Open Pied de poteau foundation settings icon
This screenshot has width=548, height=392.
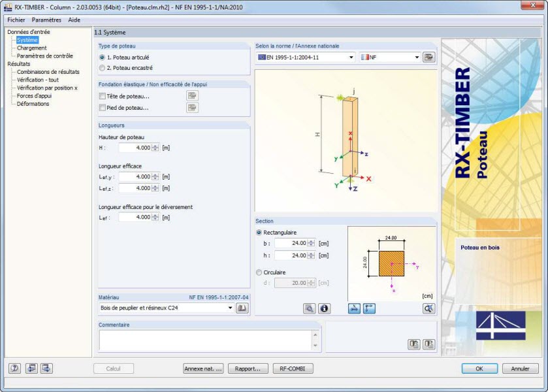192,108
